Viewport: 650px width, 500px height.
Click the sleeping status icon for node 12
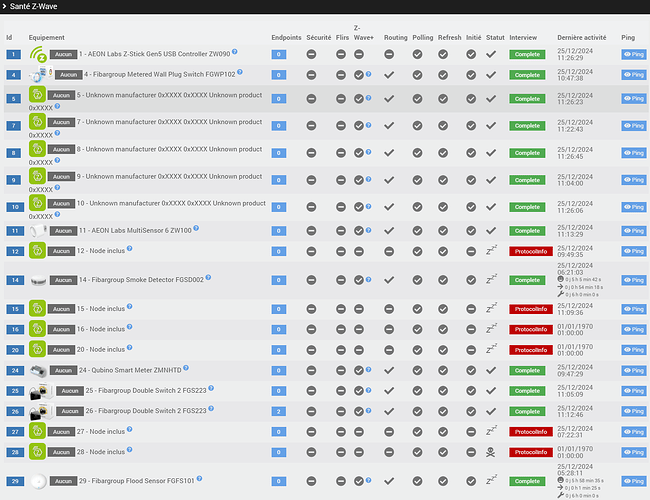491,250
